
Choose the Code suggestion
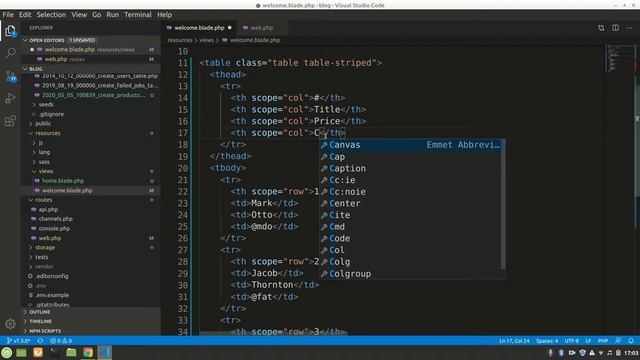410,238
